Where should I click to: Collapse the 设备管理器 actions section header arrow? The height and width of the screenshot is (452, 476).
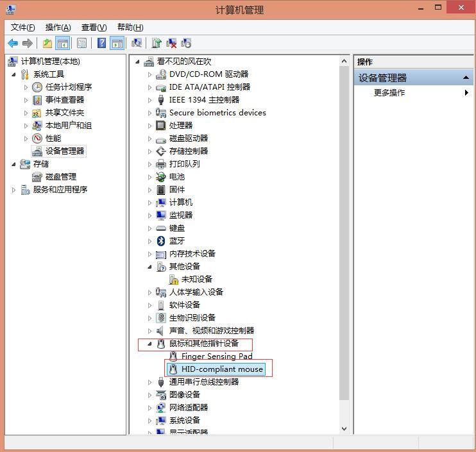[x=466, y=78]
